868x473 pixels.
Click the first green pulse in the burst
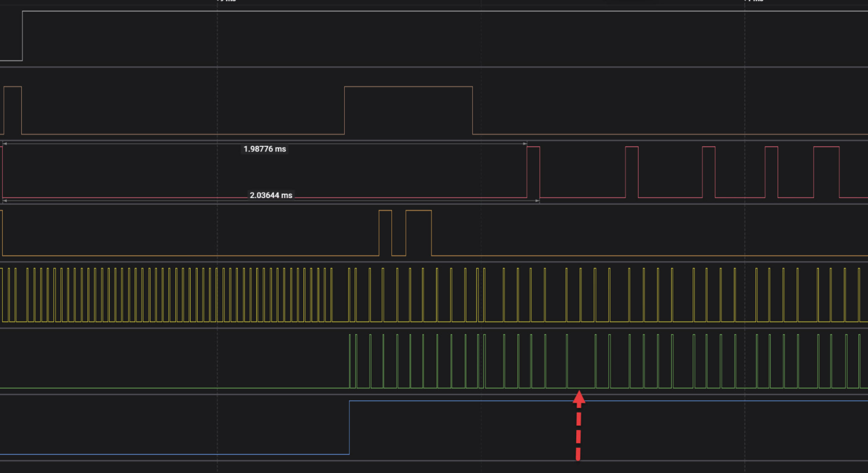[350, 361]
